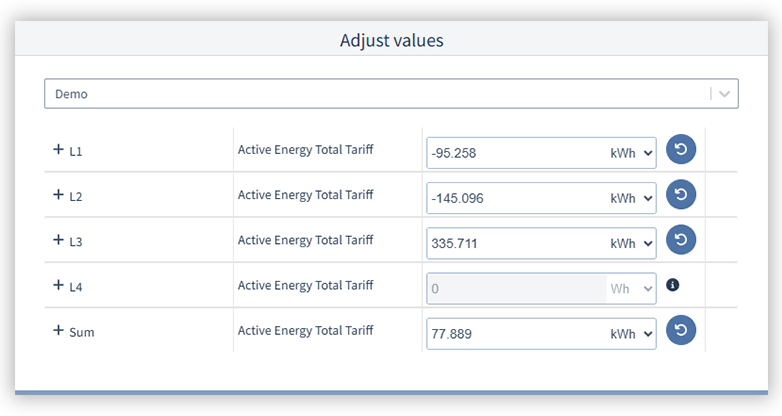
Task: Expand the L4 row plus icon
Action: click(x=58, y=286)
